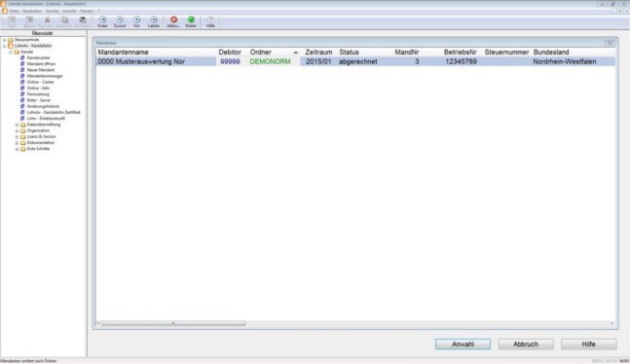This screenshot has width=630, height=364.
Task: Select Lohn - Direktauskunft tree entry
Action: tap(46, 118)
